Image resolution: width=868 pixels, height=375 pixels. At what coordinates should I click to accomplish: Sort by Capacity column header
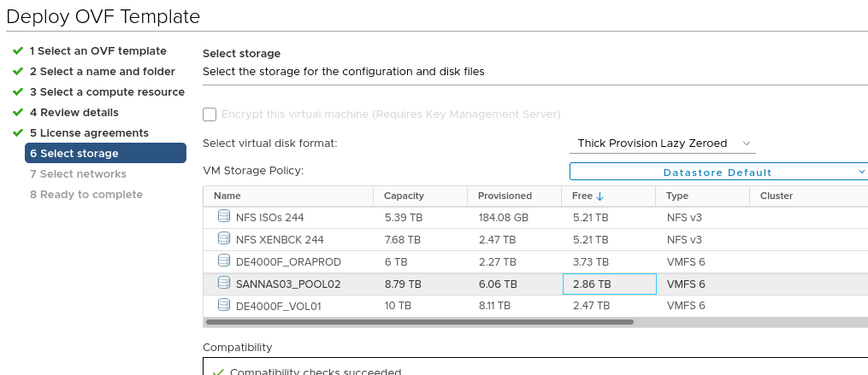(421, 196)
